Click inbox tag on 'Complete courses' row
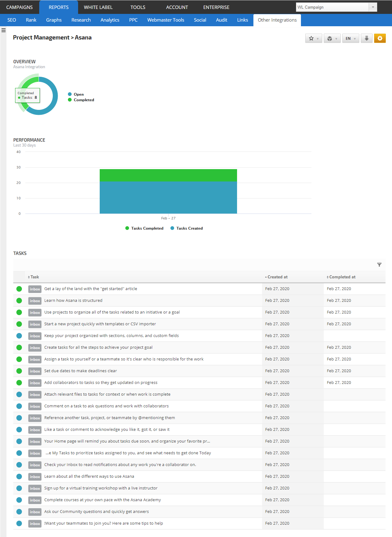The image size is (392, 537). (x=35, y=500)
